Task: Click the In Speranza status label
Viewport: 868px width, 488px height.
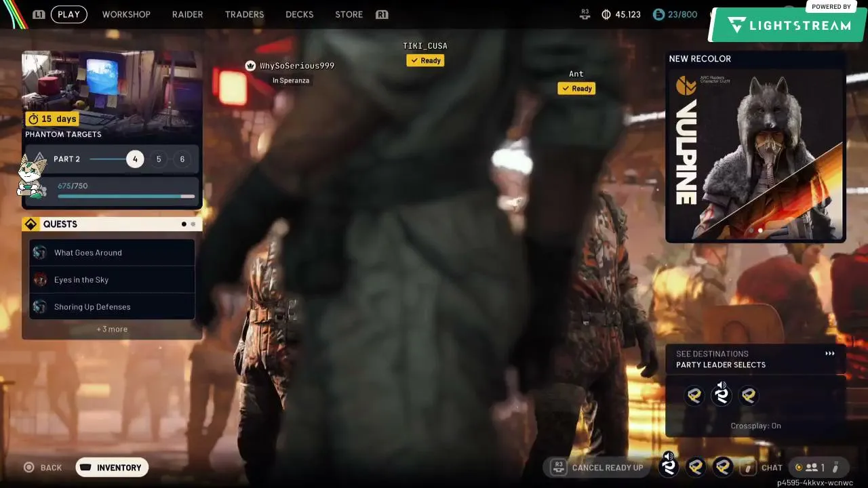Action: point(291,81)
